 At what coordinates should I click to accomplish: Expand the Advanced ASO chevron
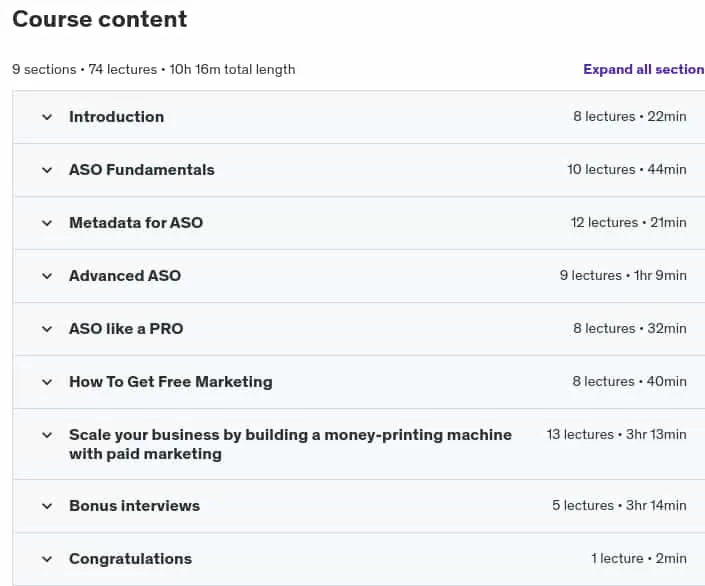tap(47, 276)
